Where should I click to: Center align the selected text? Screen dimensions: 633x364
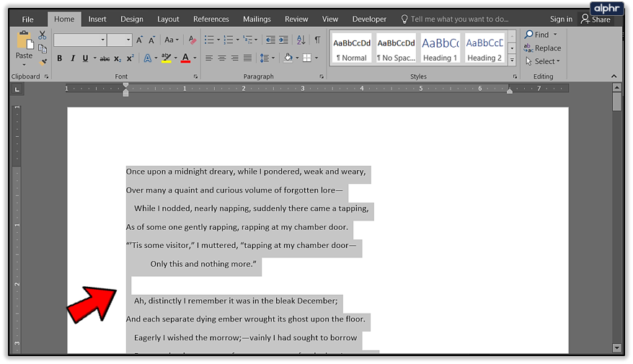222,58
